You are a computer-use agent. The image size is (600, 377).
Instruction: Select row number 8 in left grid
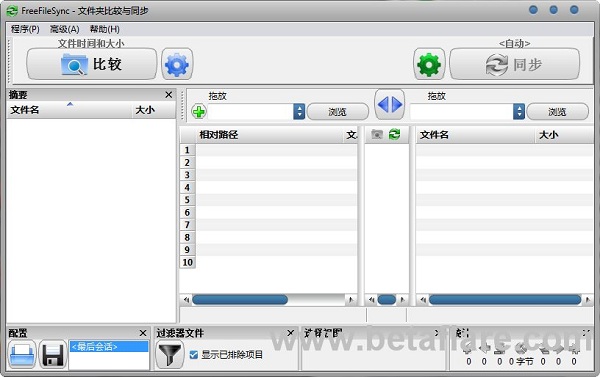point(187,237)
